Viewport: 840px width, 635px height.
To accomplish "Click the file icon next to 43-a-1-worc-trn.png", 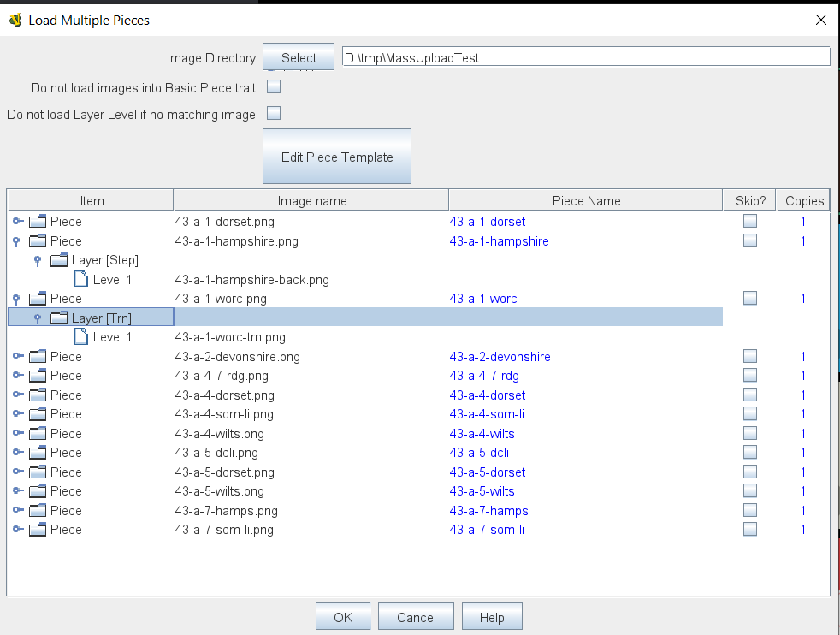I will point(80,337).
